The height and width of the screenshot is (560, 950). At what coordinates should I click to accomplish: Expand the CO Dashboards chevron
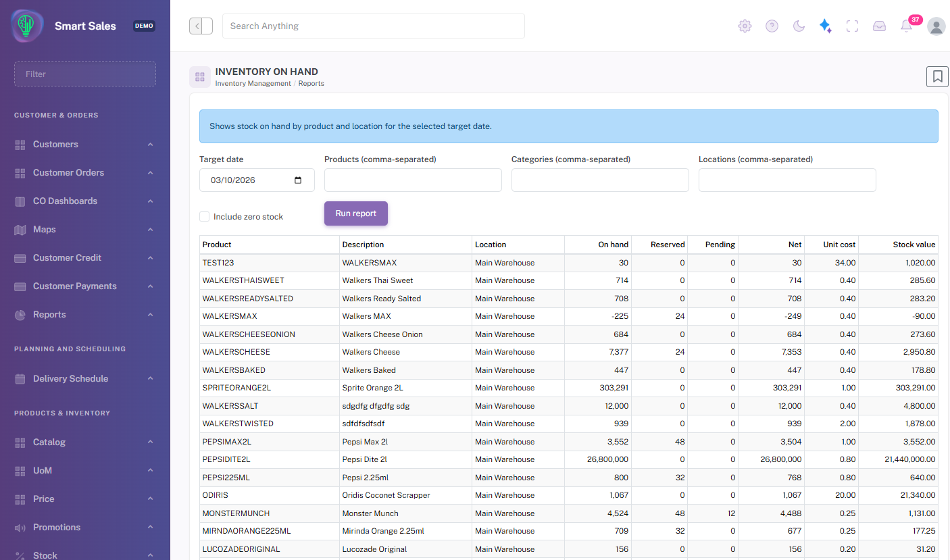click(150, 201)
